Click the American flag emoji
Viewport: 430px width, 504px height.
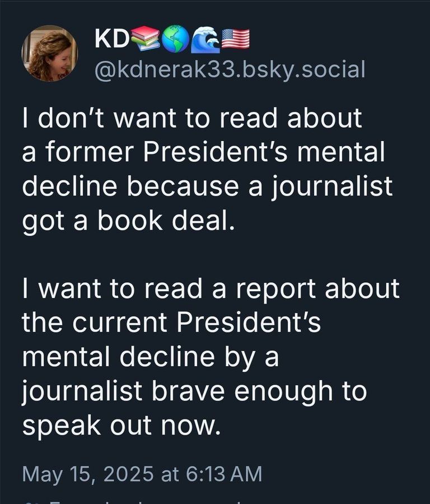pyautogui.click(x=236, y=39)
